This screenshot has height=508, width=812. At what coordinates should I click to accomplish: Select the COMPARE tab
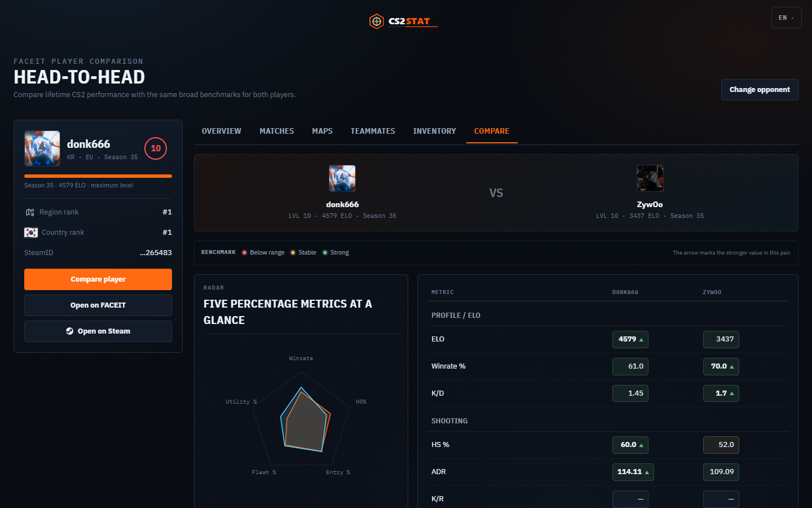[492, 131]
